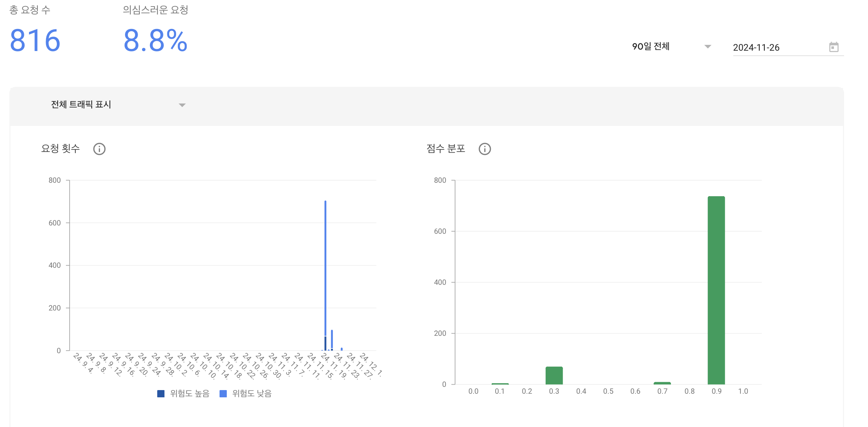This screenshot has width=868, height=427.
Task: Click info icon next to 요청 횟수
Action: tap(99, 149)
